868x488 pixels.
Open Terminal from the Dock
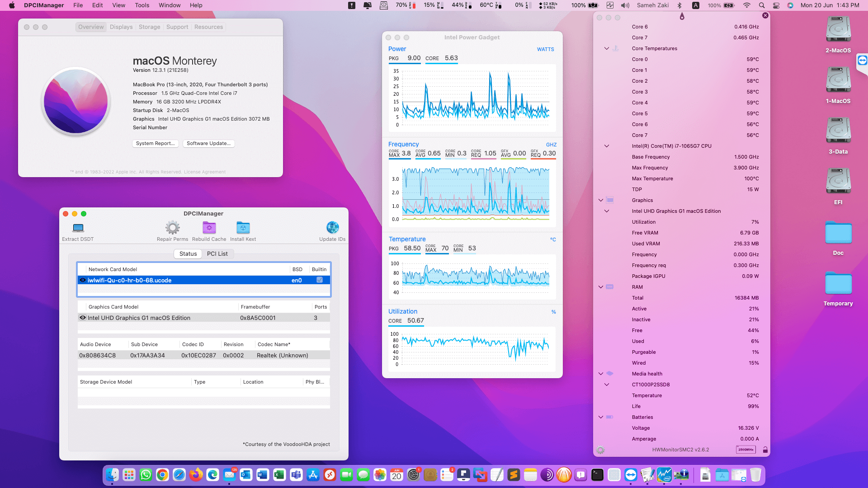[x=597, y=475]
